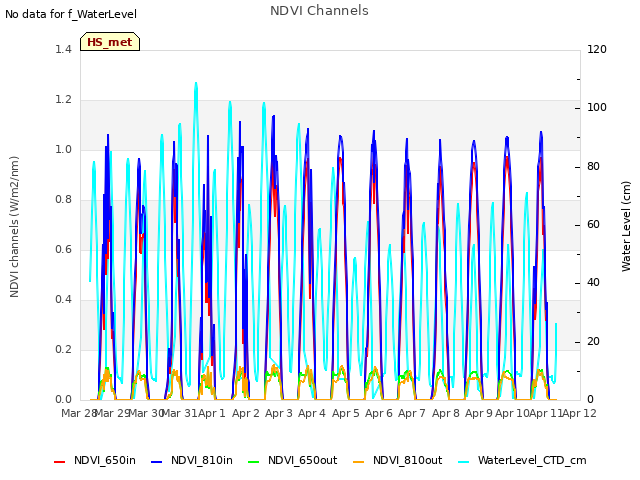
Task: Click the Apr 2 x-axis tick label
Action: (246, 413)
